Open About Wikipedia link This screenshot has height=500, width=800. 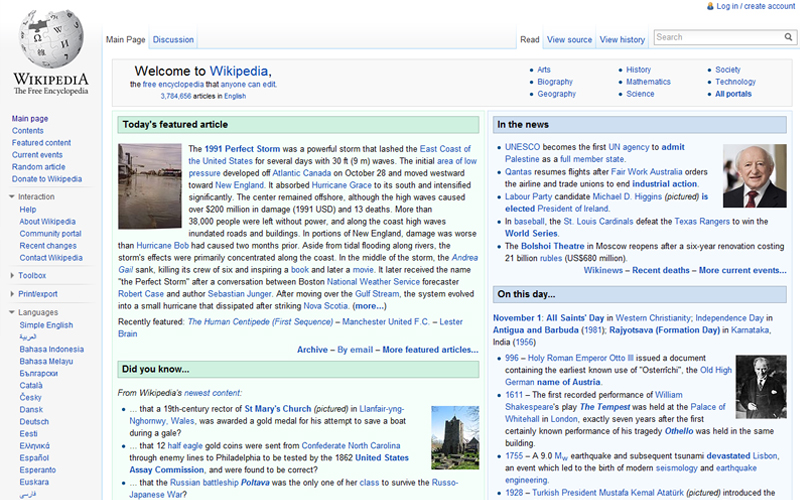click(x=47, y=221)
